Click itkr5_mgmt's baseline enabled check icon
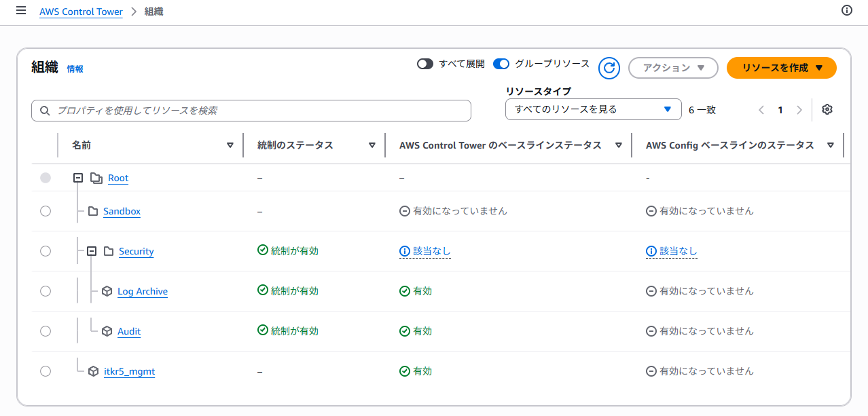The image size is (868, 416). tap(405, 371)
